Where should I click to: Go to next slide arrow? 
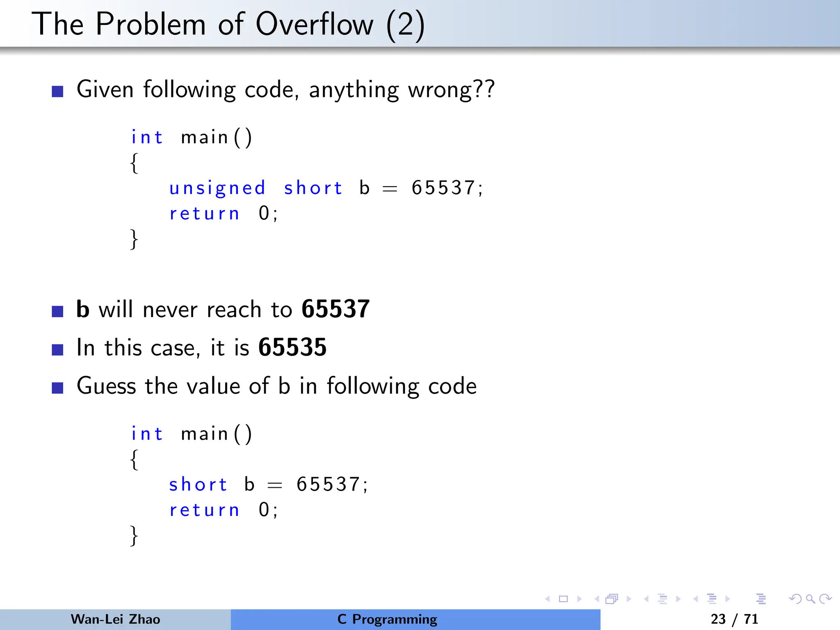pyautogui.click(x=580, y=599)
